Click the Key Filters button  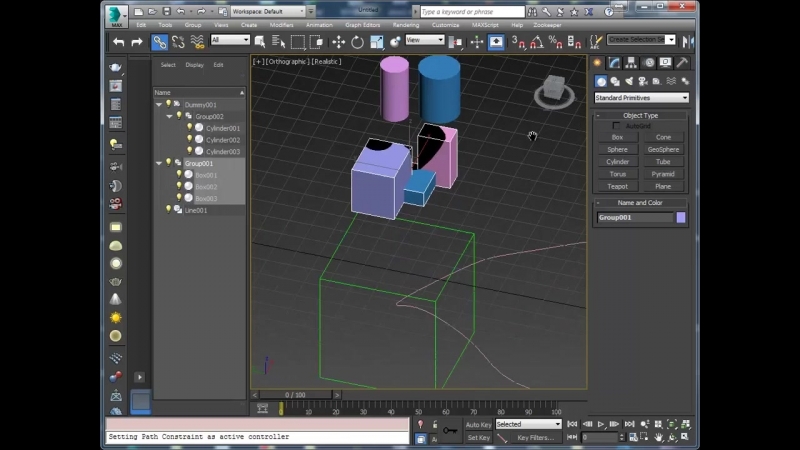535,438
